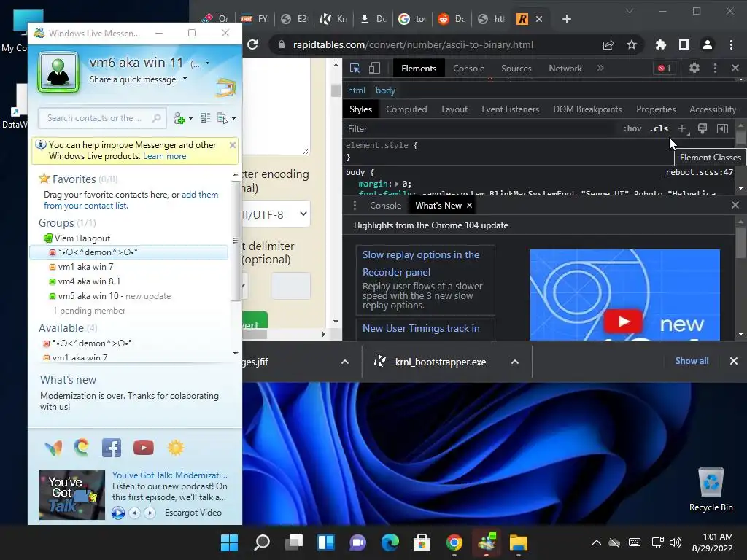Screen dimensions: 747x560
Task: Open a new Chrome tab
Action: tap(566, 19)
